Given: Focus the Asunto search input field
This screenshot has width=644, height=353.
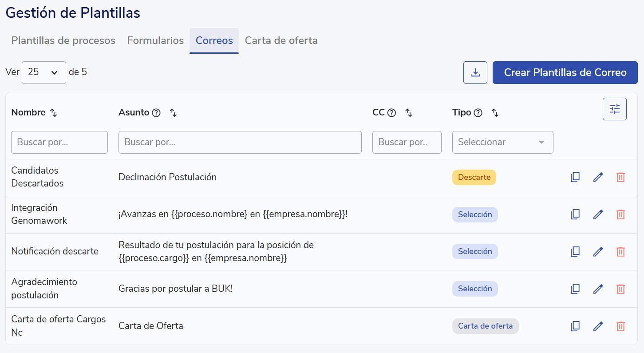Looking at the screenshot, I should 240,142.
